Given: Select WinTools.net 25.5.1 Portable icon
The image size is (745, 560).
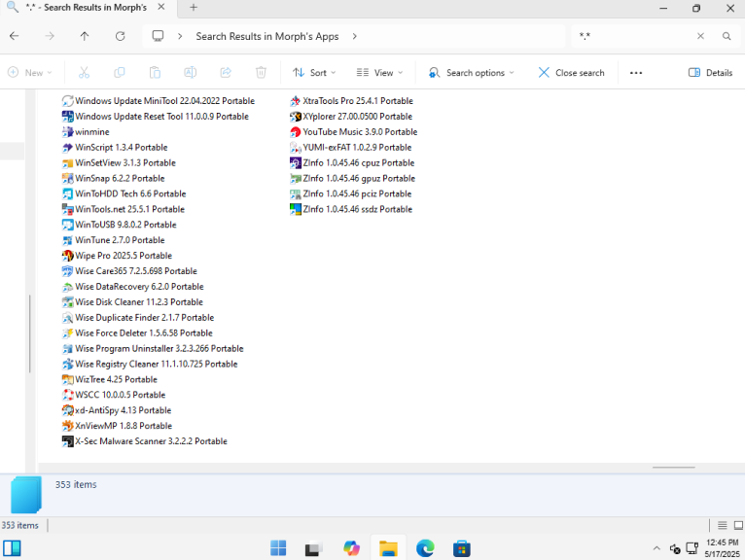Looking at the screenshot, I should point(67,209).
